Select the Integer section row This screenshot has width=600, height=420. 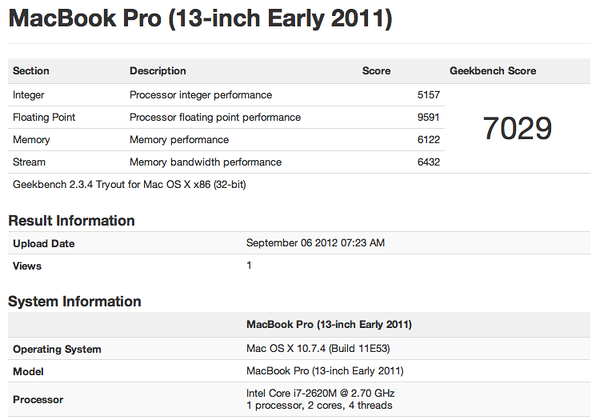tap(226, 95)
